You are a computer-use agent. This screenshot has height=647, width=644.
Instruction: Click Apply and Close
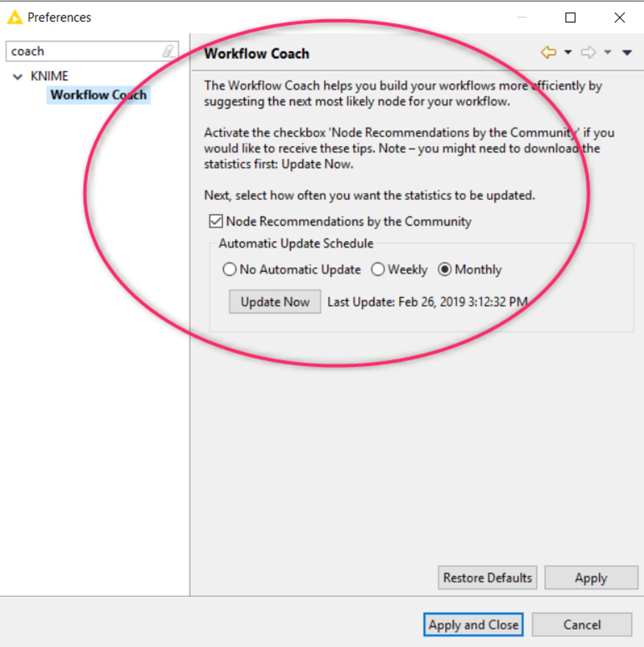(x=473, y=624)
